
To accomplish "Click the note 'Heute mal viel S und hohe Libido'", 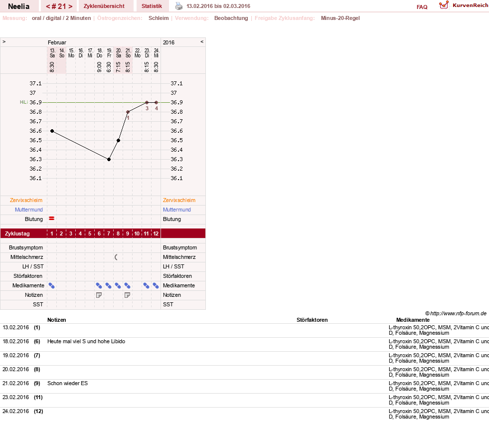I will click(86, 342).
